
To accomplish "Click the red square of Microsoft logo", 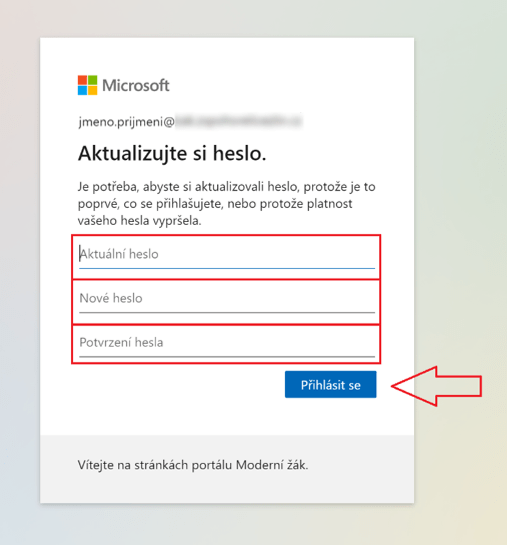I will pos(82,80).
